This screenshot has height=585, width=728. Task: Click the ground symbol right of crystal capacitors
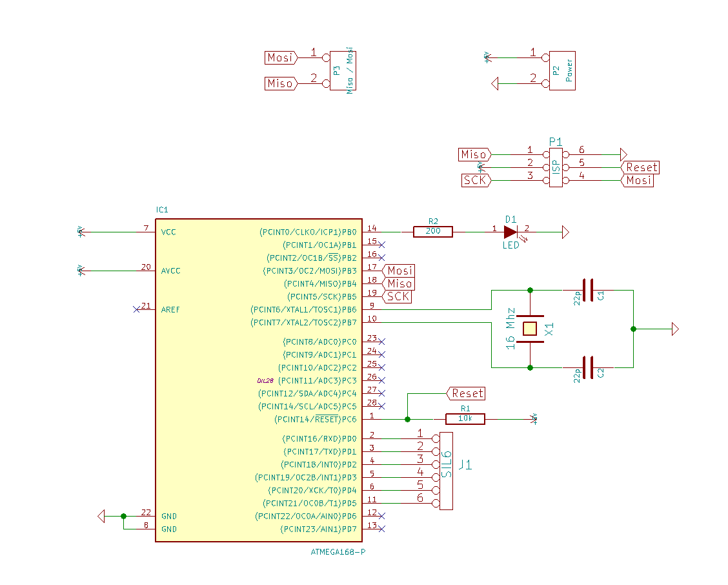tap(676, 329)
